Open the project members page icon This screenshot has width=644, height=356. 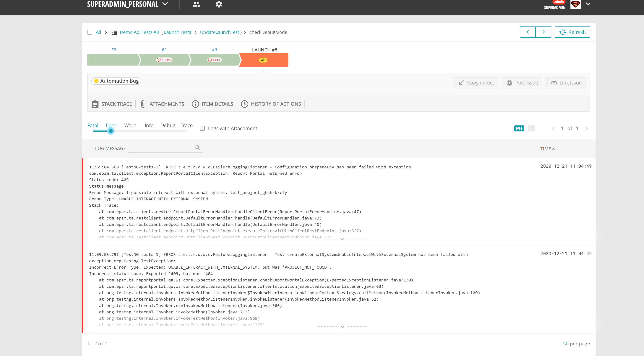point(196,4)
